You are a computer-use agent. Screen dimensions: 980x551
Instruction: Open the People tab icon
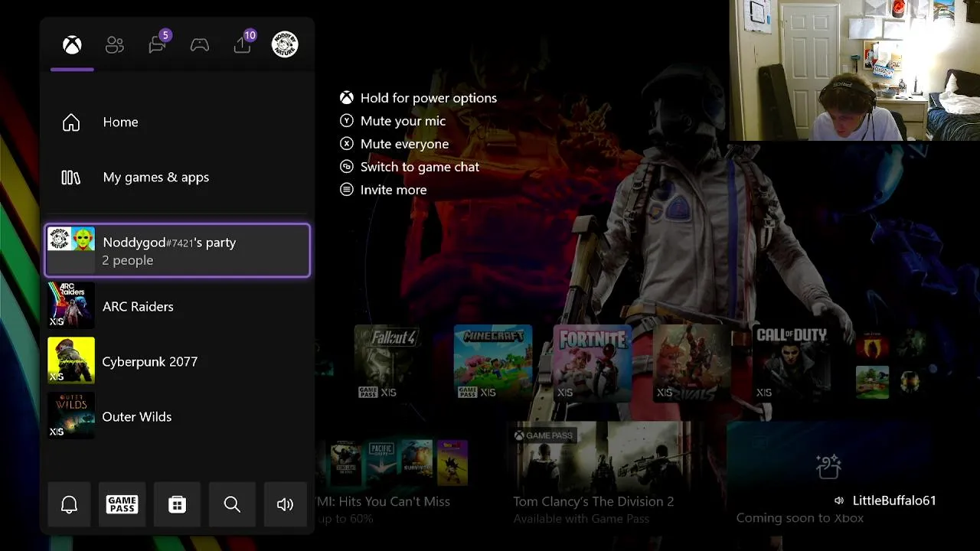click(x=115, y=45)
